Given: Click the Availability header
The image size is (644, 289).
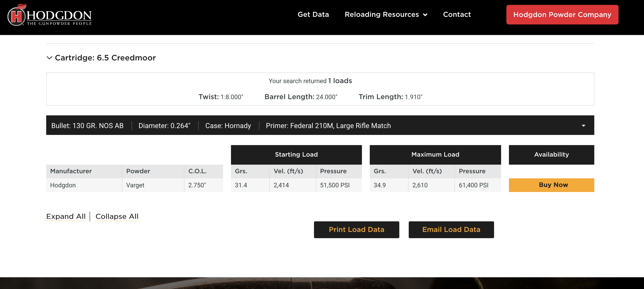Looking at the screenshot, I should pos(551,155).
